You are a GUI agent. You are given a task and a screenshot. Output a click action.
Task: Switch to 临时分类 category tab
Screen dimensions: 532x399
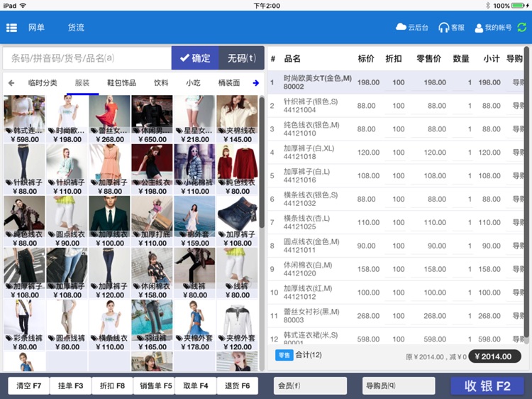tap(43, 83)
